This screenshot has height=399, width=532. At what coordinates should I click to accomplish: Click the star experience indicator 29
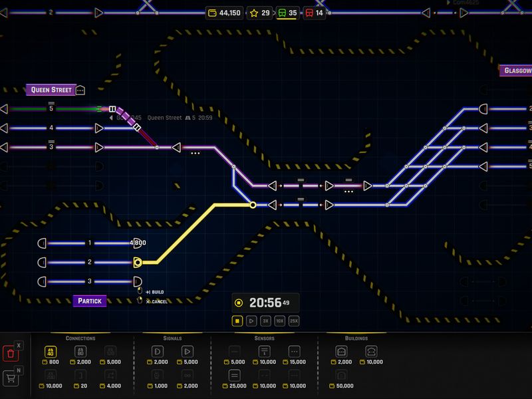[x=259, y=13]
